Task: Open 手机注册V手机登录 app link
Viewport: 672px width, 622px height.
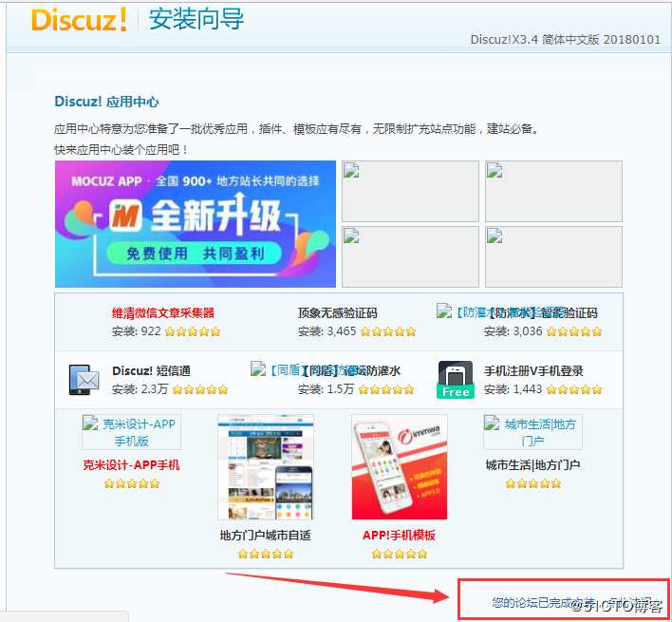Action: pos(533,370)
